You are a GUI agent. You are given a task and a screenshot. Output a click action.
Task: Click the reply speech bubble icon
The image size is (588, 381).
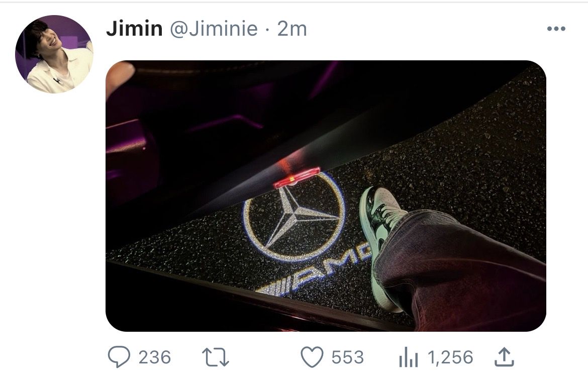(119, 357)
